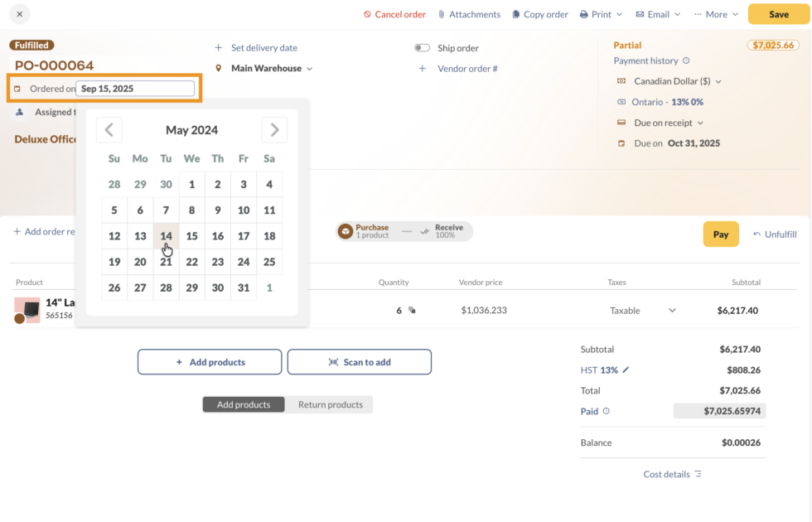The height and width of the screenshot is (522, 812).
Task: Click the Payment history info clock icon
Action: pyautogui.click(x=686, y=60)
